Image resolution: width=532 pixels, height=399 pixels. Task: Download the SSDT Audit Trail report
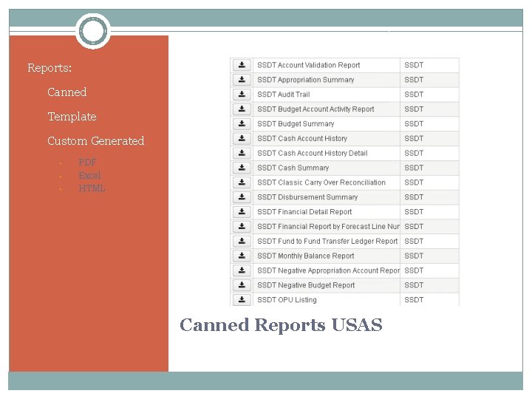pyautogui.click(x=242, y=95)
